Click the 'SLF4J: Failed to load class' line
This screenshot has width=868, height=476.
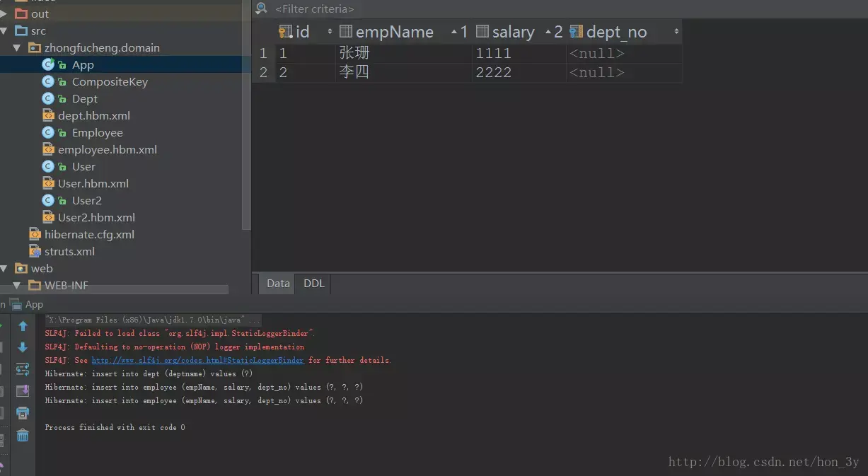click(x=180, y=333)
